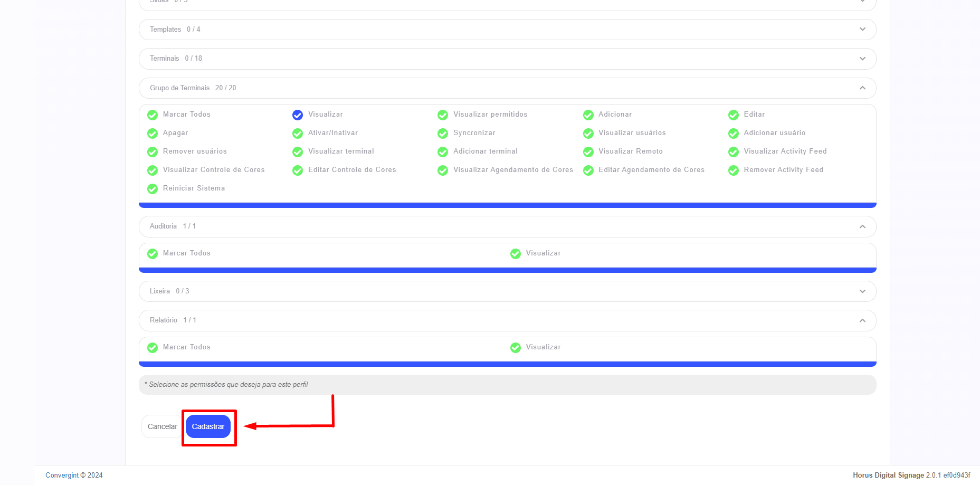The width and height of the screenshot is (980, 485).
Task: Toggle the Syncronizar permission check icon
Action: [443, 134]
